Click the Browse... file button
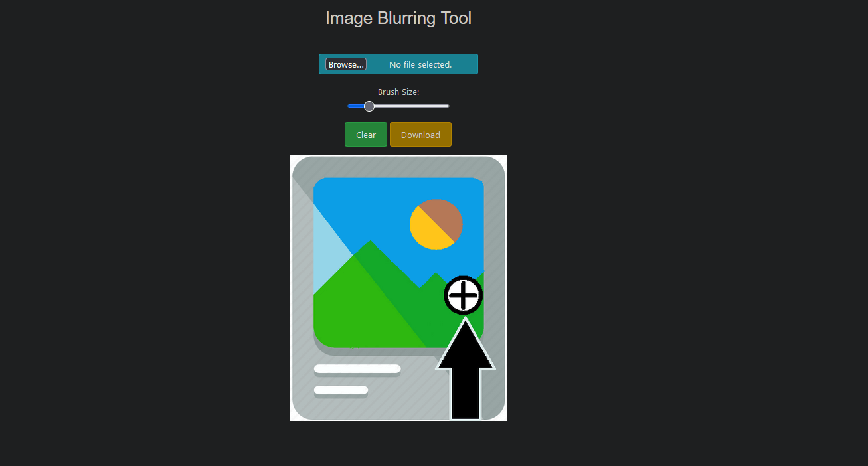This screenshot has width=868, height=466. (345, 64)
